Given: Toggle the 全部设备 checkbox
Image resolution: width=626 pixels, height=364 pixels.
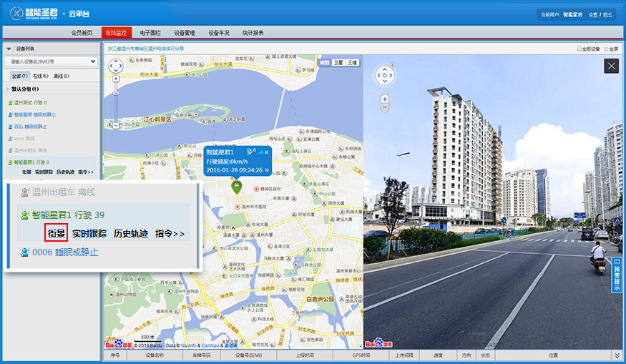Looking at the screenshot, I should click(x=579, y=49).
